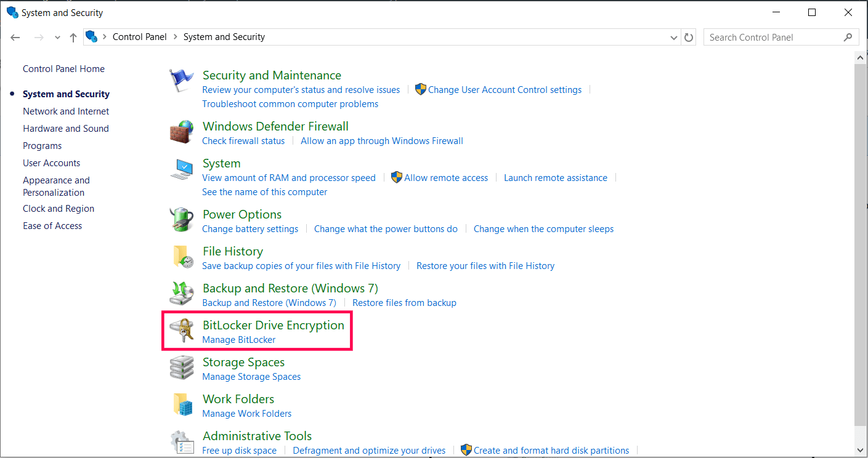The width and height of the screenshot is (868, 458).
Task: Click Save backup copies with File History
Action: pos(301,266)
